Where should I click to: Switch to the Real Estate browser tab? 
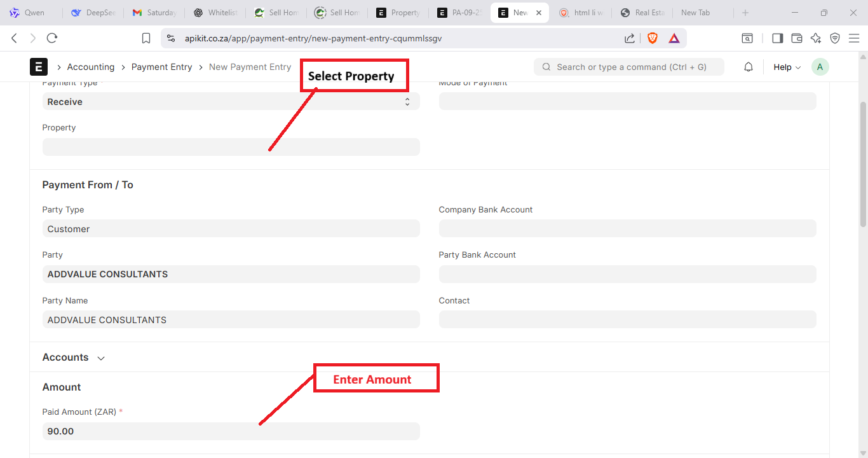(642, 13)
